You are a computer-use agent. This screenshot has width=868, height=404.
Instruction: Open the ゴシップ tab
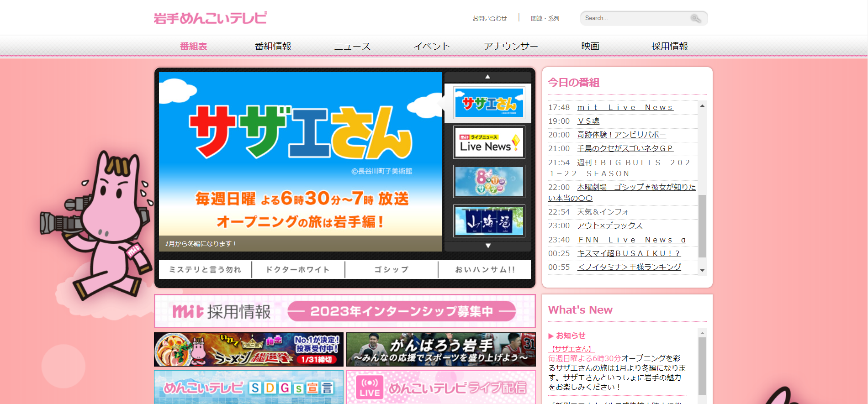click(392, 269)
